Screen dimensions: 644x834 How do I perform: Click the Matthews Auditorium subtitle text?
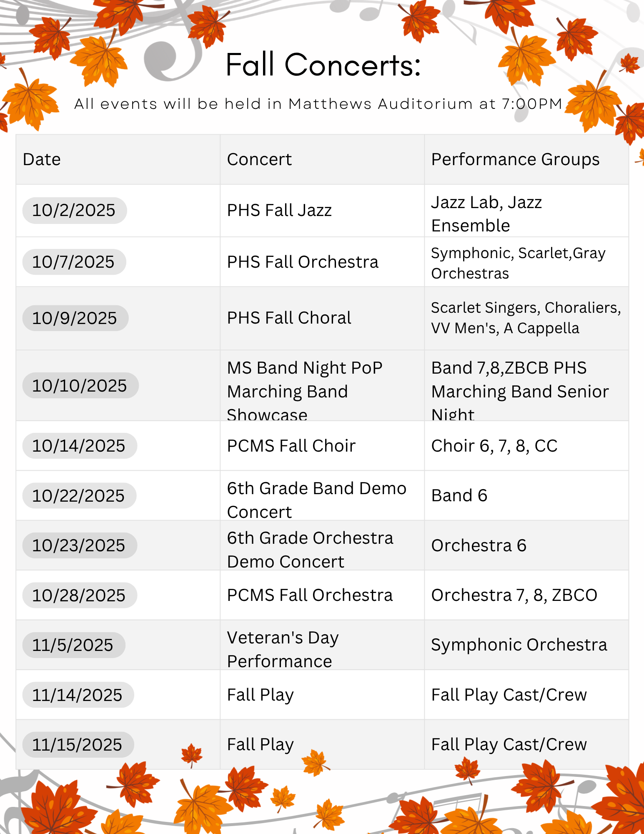[318, 104]
